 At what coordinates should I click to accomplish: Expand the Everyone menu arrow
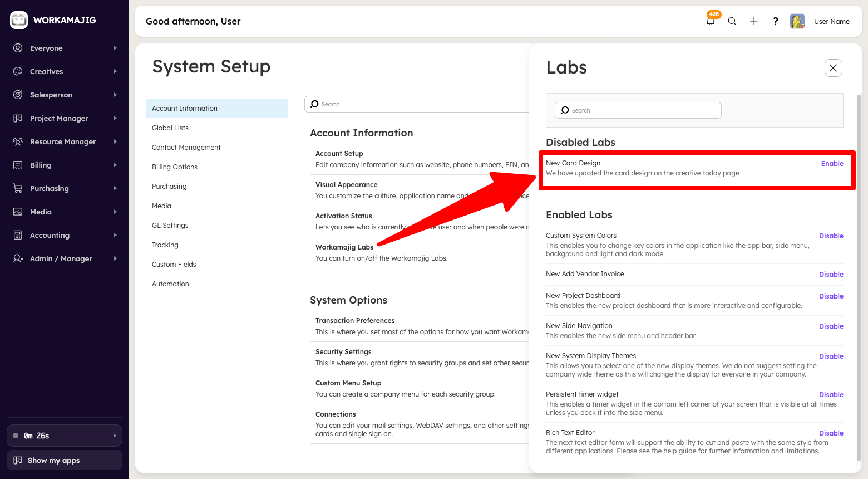coord(115,48)
